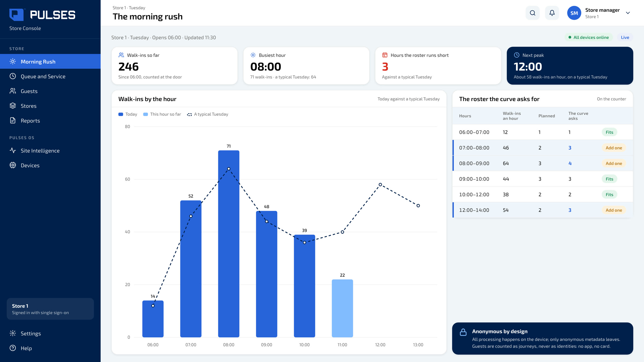Screen dimensions: 644x362
Task: Select the 08:00–09:00 hours cell
Action: tap(474, 163)
